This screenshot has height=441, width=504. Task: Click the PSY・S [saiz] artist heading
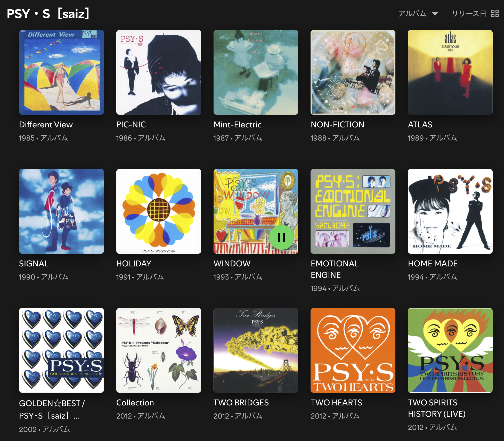[48, 14]
